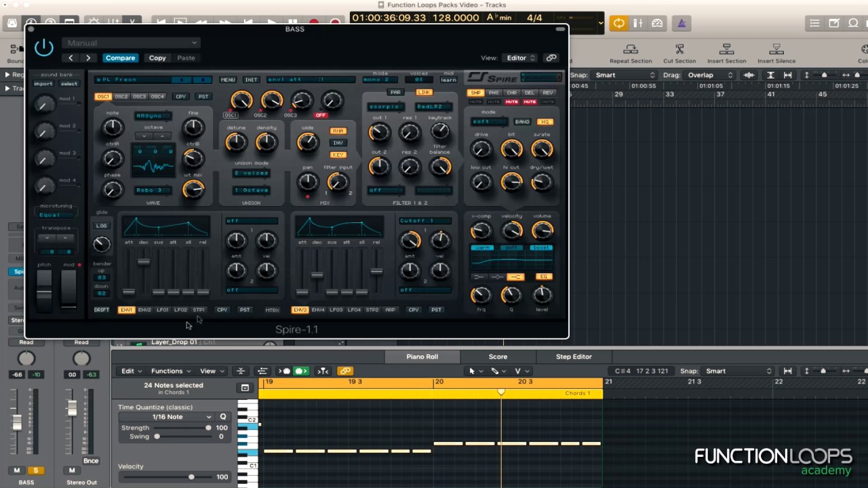Screen dimensions: 868x488
Task: Toggle the INV button in the mix section
Action: point(338,143)
